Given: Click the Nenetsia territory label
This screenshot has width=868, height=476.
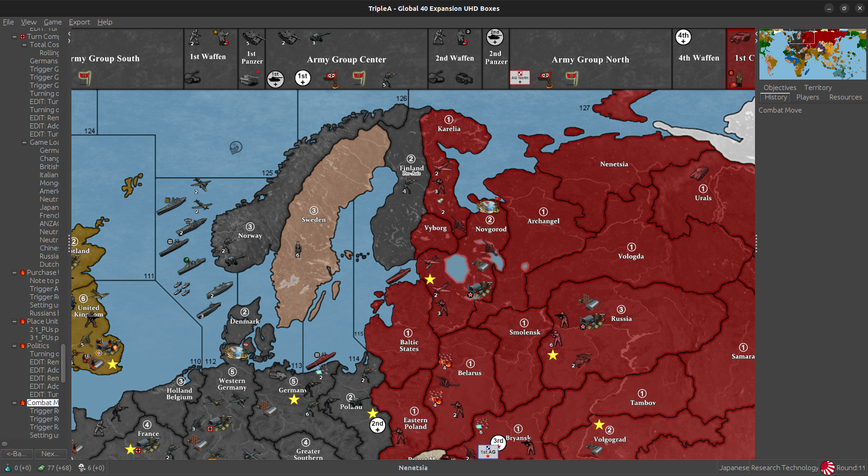Looking at the screenshot, I should pyautogui.click(x=614, y=164).
